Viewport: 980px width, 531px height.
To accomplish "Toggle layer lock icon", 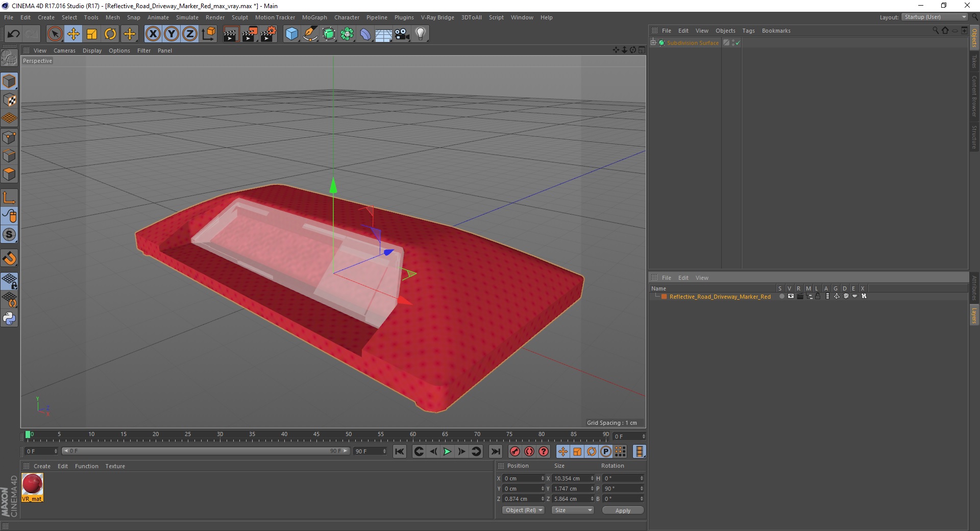I will pos(818,296).
